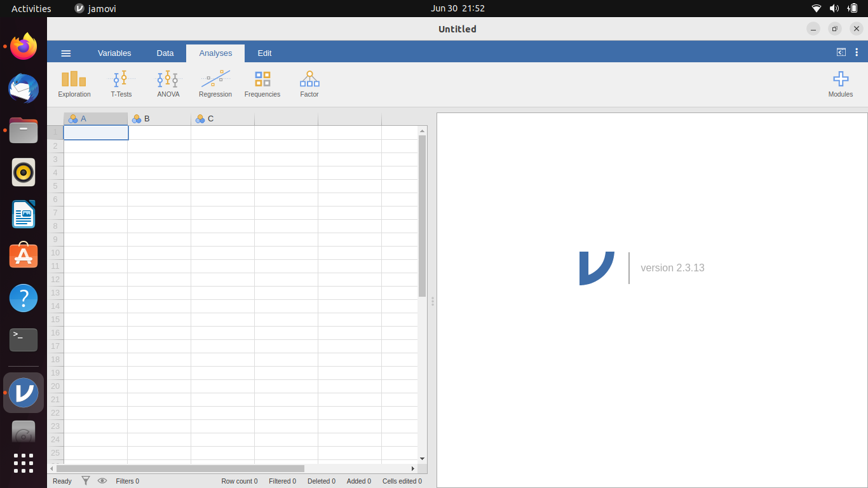Open the Exploration analyses menu
The image size is (868, 488).
coord(74,84)
